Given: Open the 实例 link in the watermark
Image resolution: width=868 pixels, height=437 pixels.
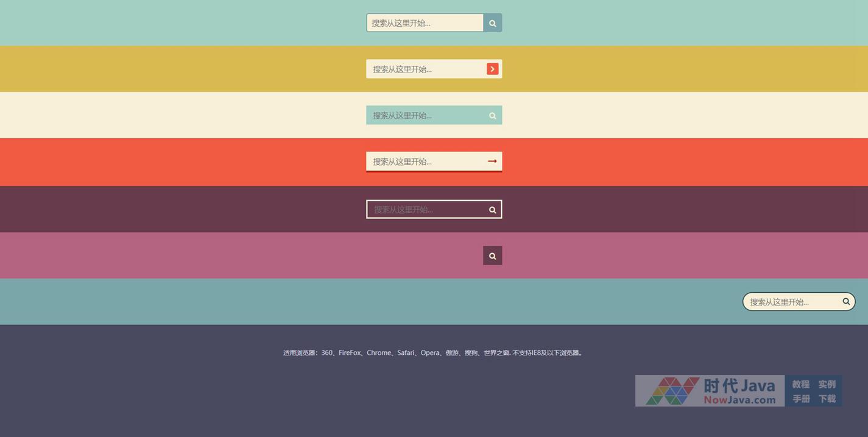Looking at the screenshot, I should pos(827,384).
